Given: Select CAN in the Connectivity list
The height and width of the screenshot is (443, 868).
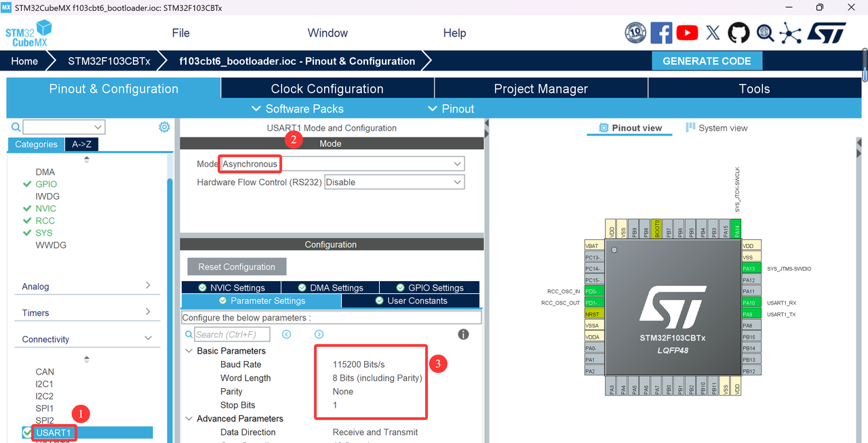Looking at the screenshot, I should pos(45,372).
